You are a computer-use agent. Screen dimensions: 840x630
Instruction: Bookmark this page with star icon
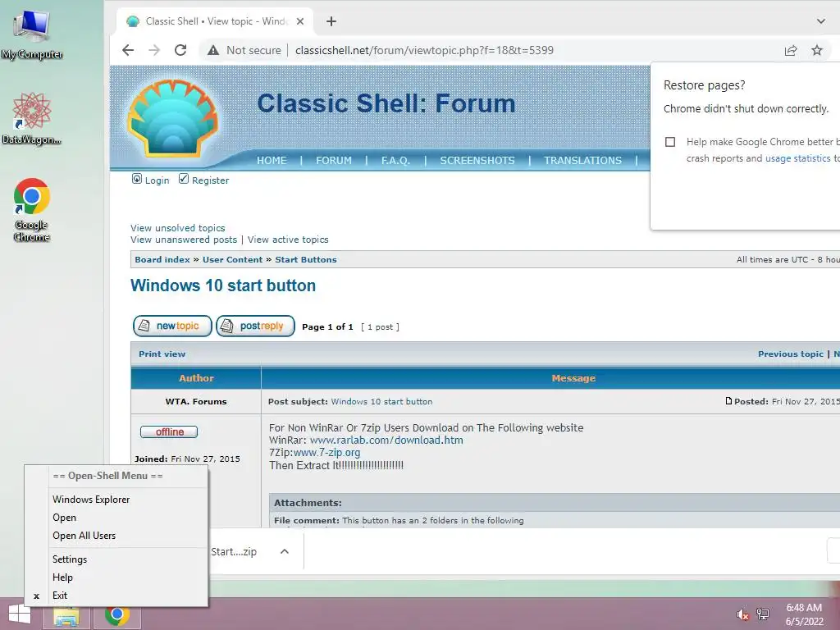(816, 50)
